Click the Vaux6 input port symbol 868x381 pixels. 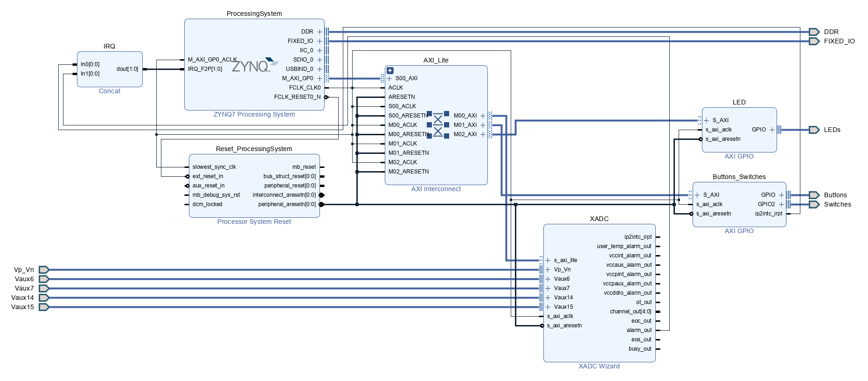pos(44,279)
